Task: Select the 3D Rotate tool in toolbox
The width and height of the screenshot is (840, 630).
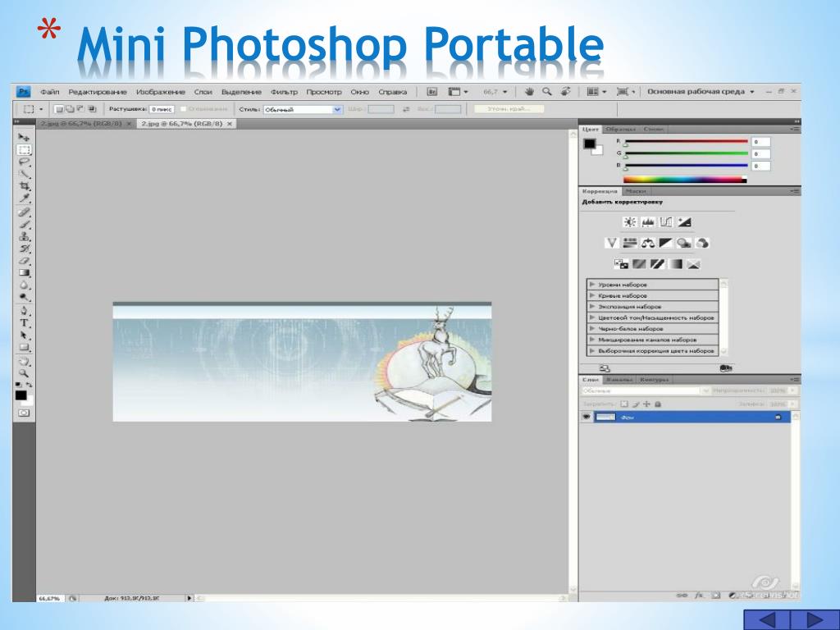Action: 24,362
